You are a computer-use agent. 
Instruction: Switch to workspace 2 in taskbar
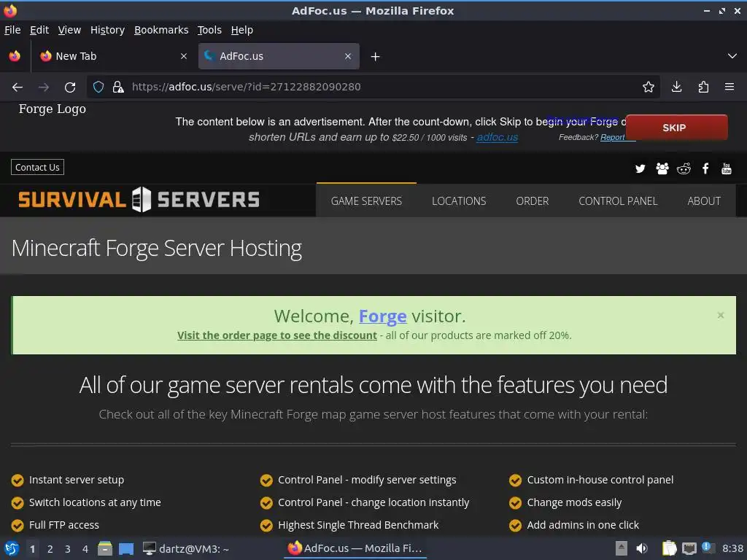pos(50,549)
